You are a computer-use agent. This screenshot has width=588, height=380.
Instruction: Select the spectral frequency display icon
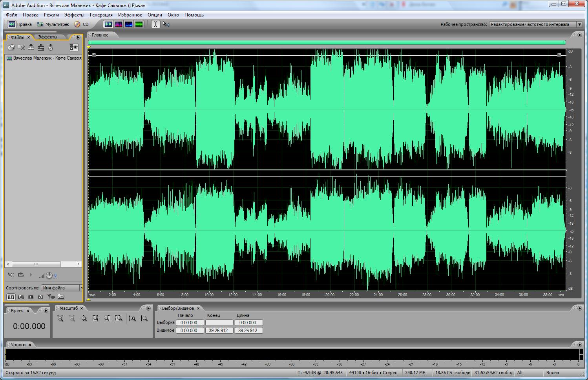coord(118,24)
